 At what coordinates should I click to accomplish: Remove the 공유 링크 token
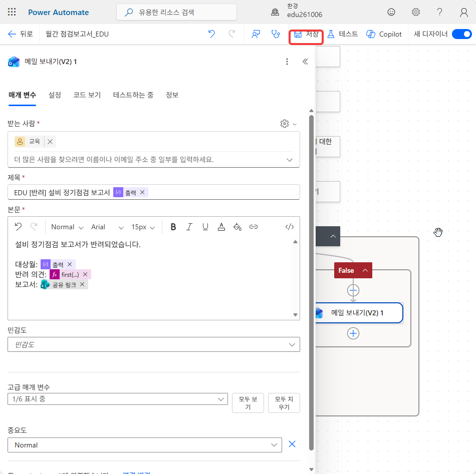(x=82, y=284)
